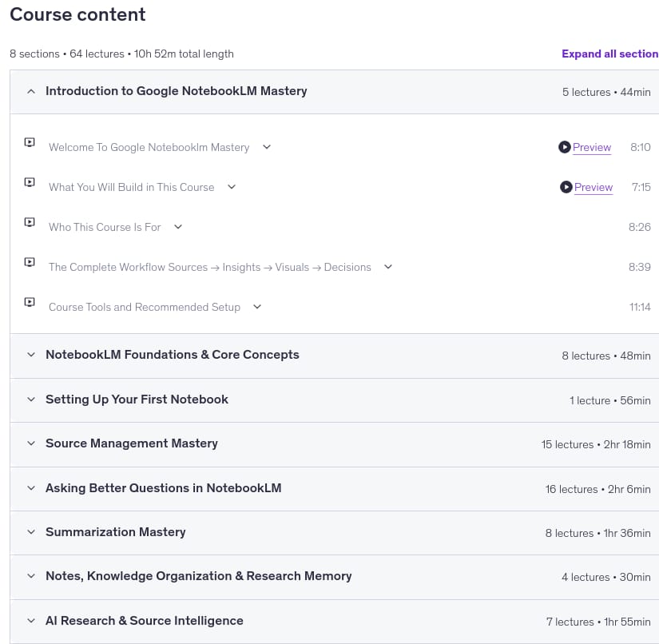Click the play icon for the 7:15 lecture preview

tap(566, 187)
